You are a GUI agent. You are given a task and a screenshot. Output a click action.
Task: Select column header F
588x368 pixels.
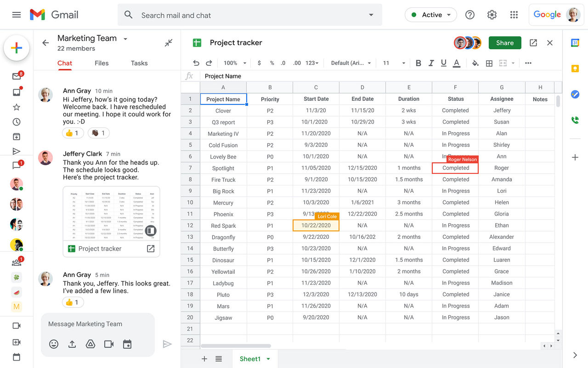coord(455,87)
